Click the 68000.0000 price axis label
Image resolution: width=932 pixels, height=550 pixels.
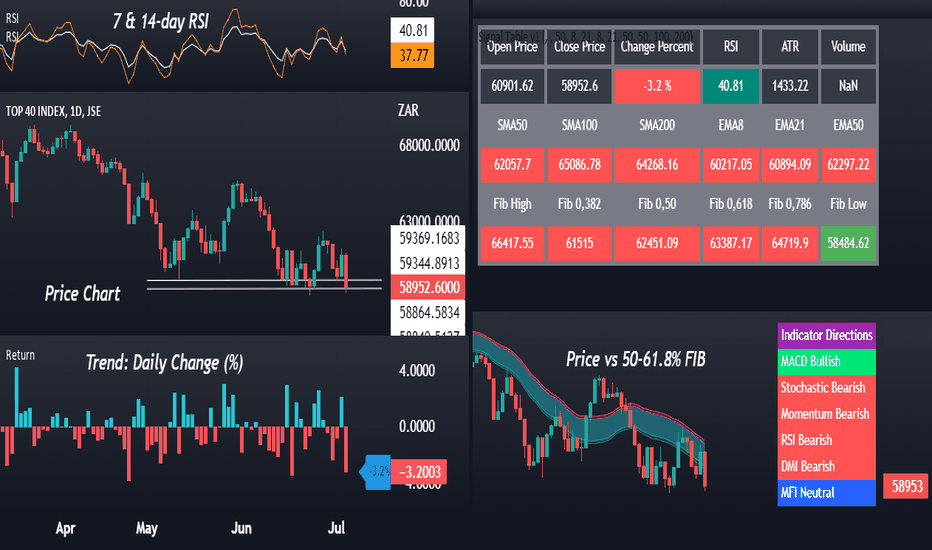coord(429,146)
